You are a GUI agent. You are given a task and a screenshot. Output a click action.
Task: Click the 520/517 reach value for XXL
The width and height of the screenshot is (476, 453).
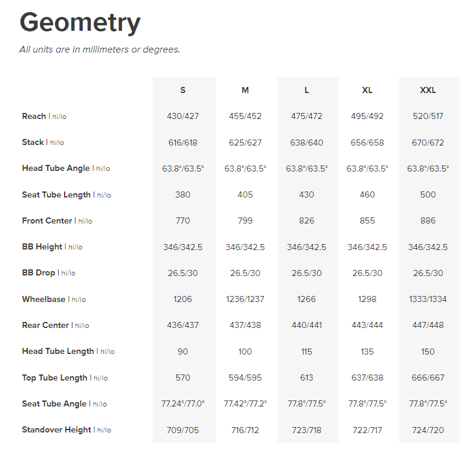[428, 116]
